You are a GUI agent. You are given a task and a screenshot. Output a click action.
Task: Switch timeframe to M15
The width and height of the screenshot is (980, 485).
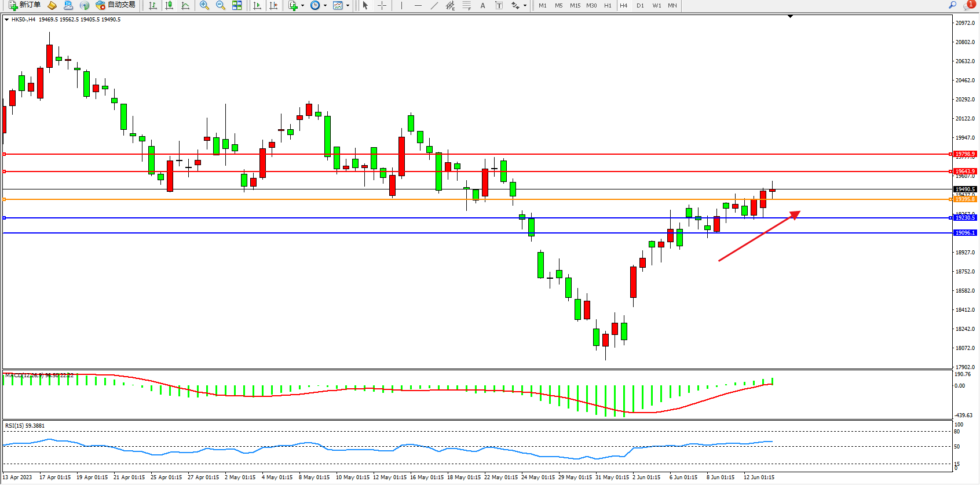[575, 5]
